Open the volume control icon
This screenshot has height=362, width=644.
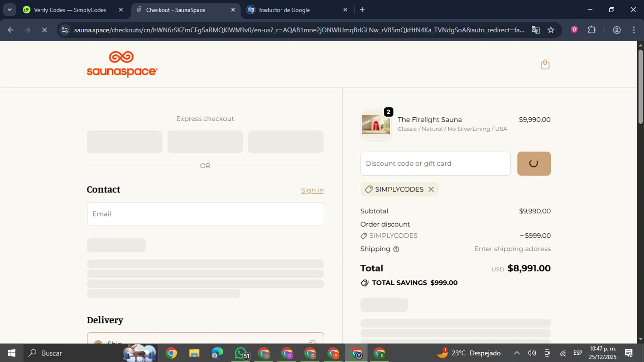(x=532, y=353)
